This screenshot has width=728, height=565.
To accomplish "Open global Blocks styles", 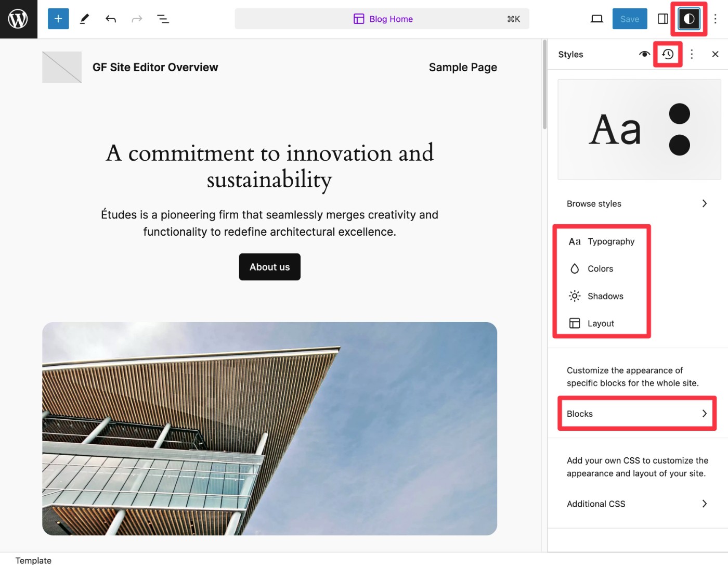I will pos(637,414).
